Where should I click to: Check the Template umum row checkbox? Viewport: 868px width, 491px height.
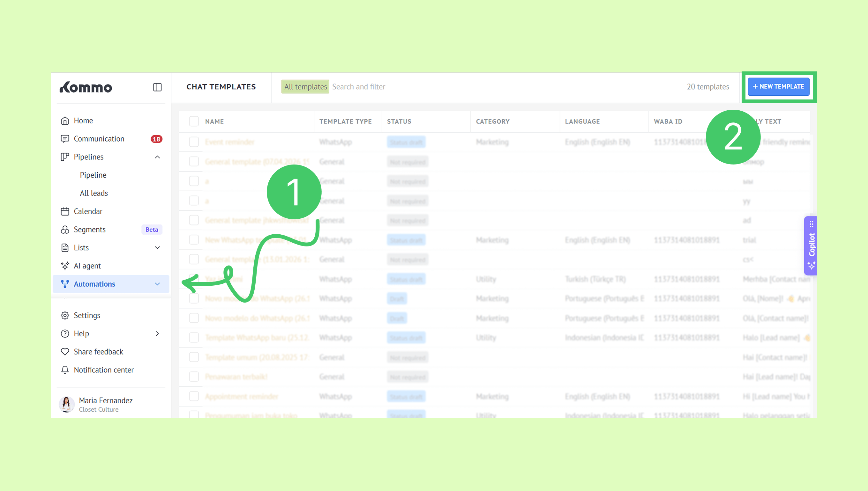click(194, 357)
